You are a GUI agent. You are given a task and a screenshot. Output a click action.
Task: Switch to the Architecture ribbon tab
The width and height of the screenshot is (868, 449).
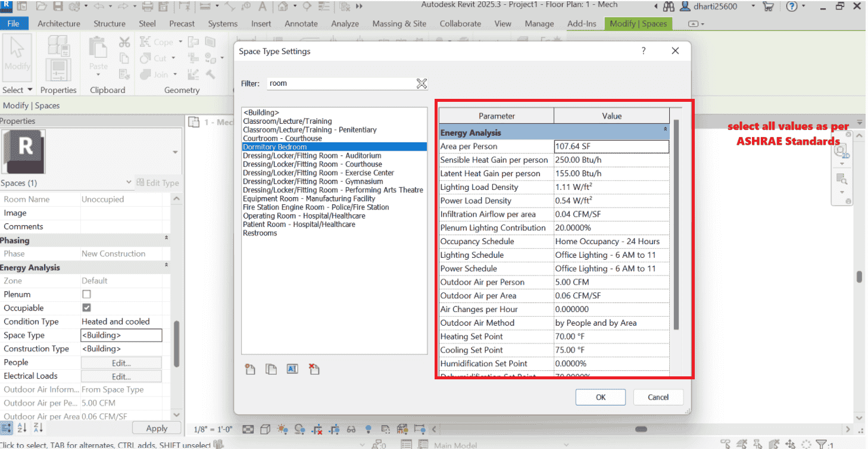tap(59, 24)
